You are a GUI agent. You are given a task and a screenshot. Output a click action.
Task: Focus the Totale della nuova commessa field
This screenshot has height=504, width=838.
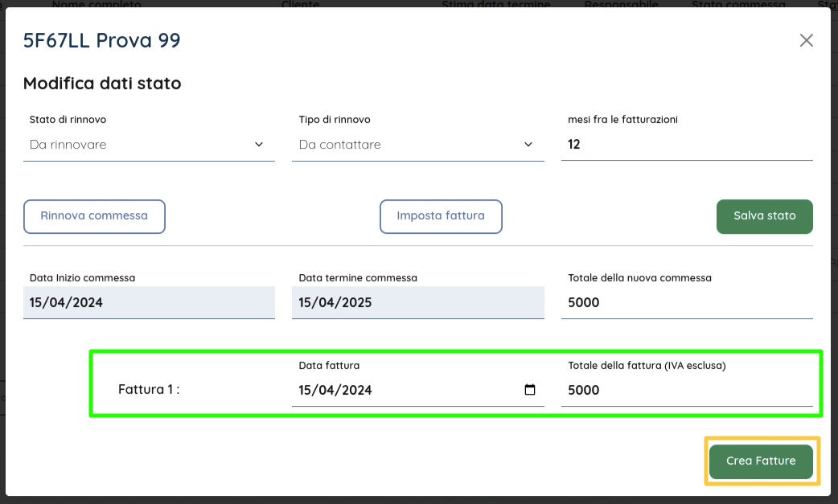[x=686, y=303]
